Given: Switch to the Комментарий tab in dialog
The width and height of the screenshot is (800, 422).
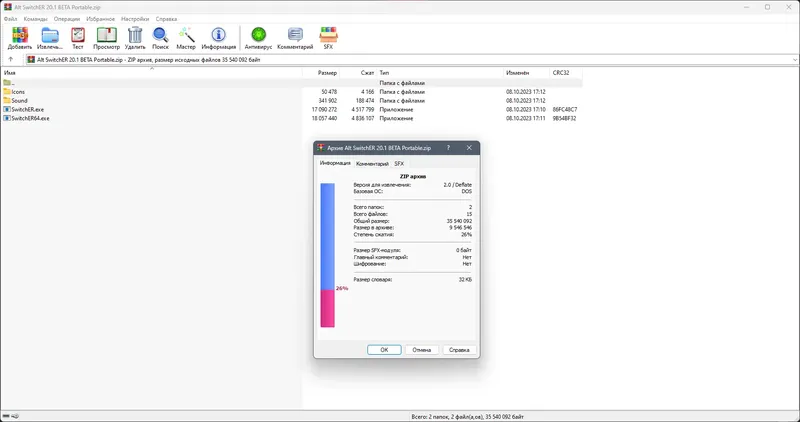Looking at the screenshot, I should (372, 164).
